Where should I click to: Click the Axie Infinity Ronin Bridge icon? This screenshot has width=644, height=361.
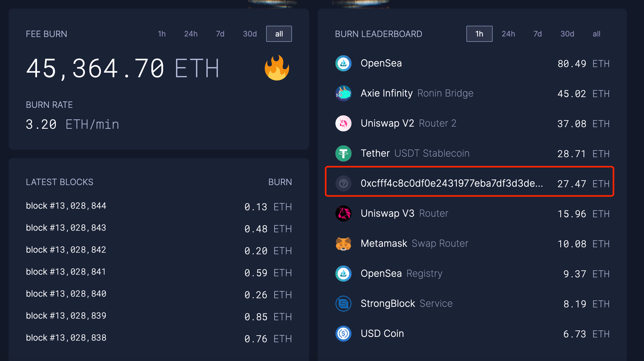(x=343, y=93)
